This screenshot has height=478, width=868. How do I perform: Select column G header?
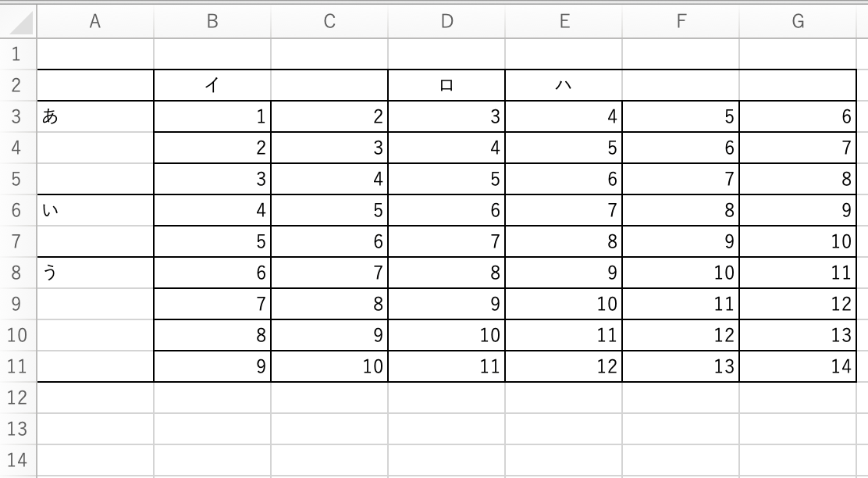(798, 23)
